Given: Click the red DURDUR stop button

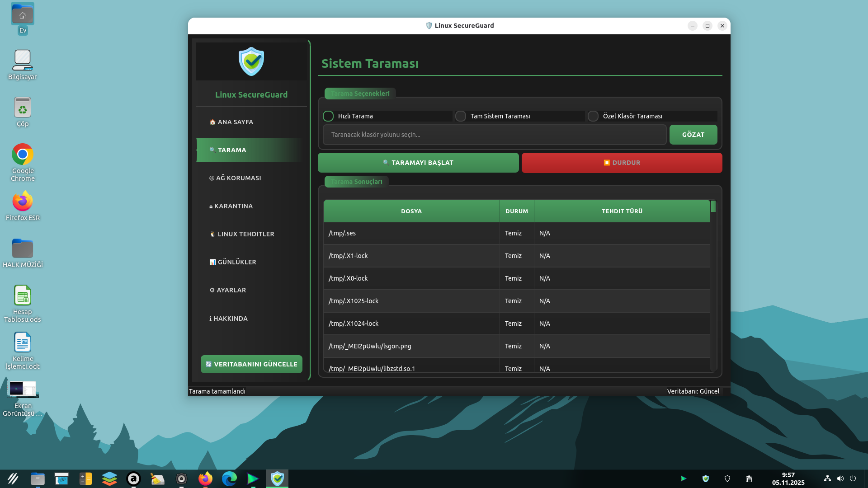Looking at the screenshot, I should tap(622, 163).
